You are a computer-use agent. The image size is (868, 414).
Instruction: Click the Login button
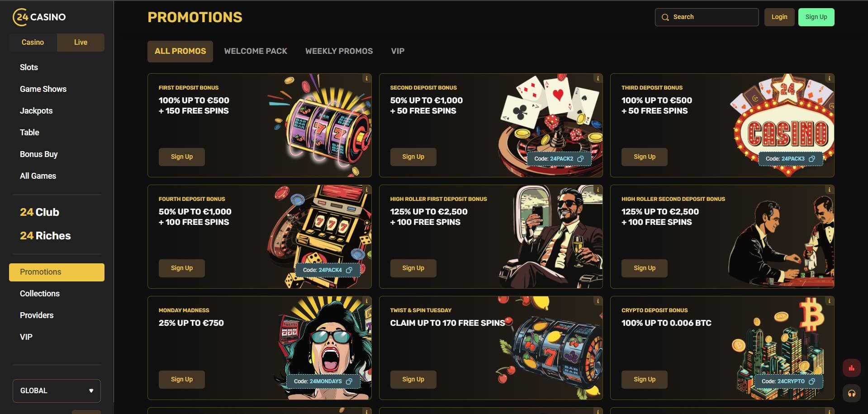tap(779, 17)
